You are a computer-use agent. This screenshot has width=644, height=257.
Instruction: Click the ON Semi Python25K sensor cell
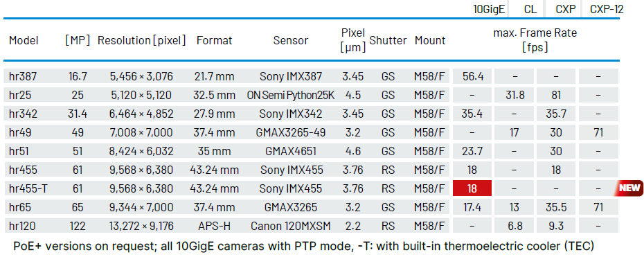pos(291,95)
